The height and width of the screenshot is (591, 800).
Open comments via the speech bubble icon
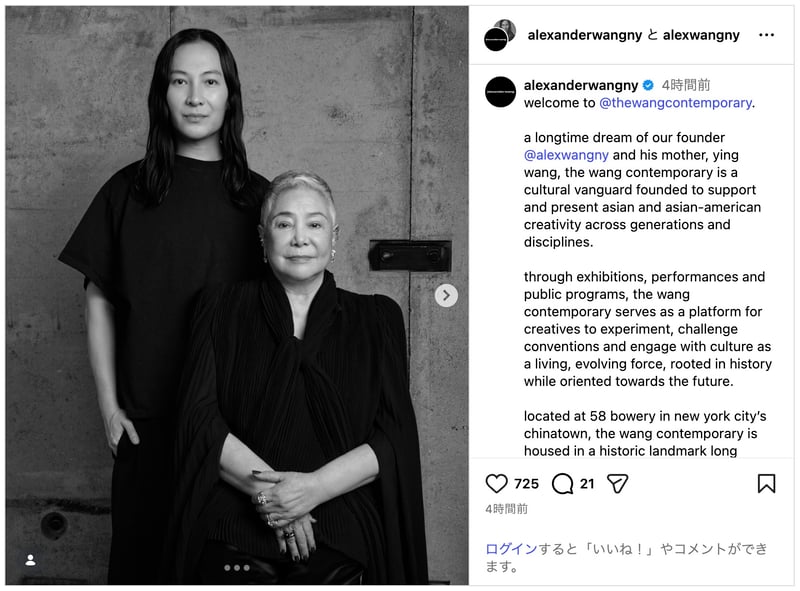coord(562,483)
